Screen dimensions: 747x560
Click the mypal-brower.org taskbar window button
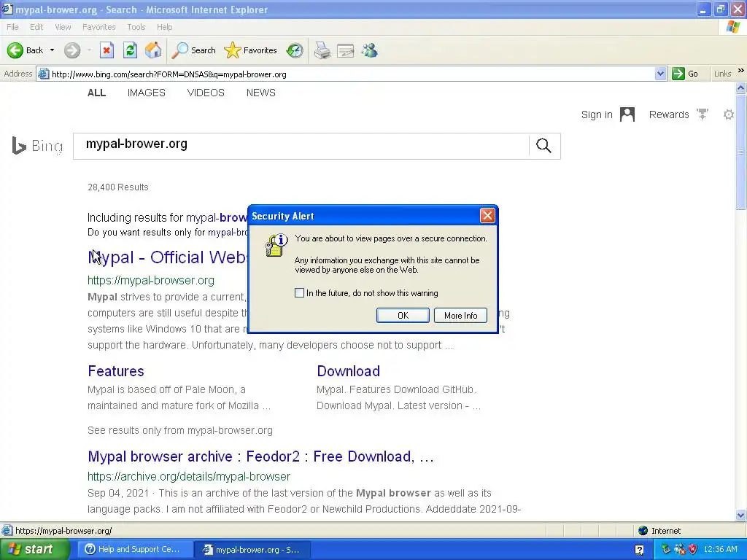point(252,549)
